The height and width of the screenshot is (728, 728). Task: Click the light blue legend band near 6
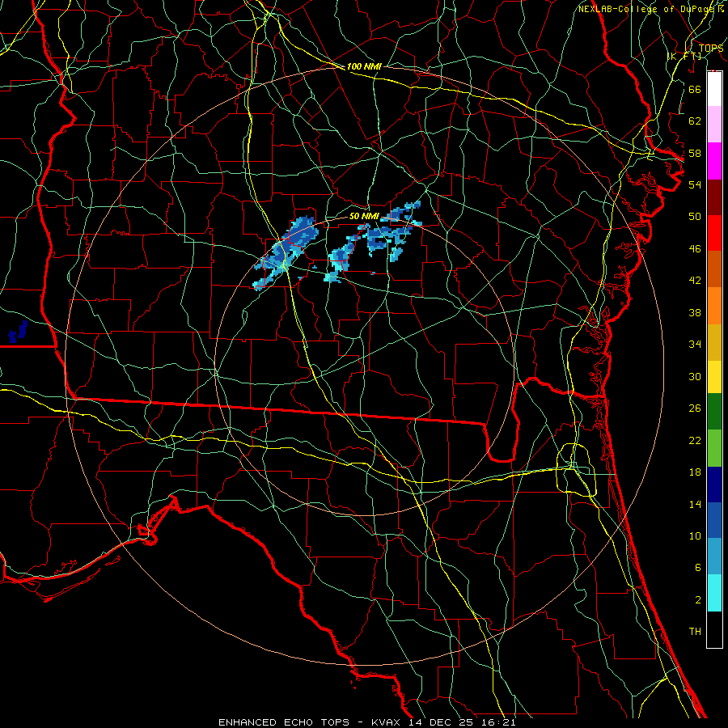coord(714,557)
